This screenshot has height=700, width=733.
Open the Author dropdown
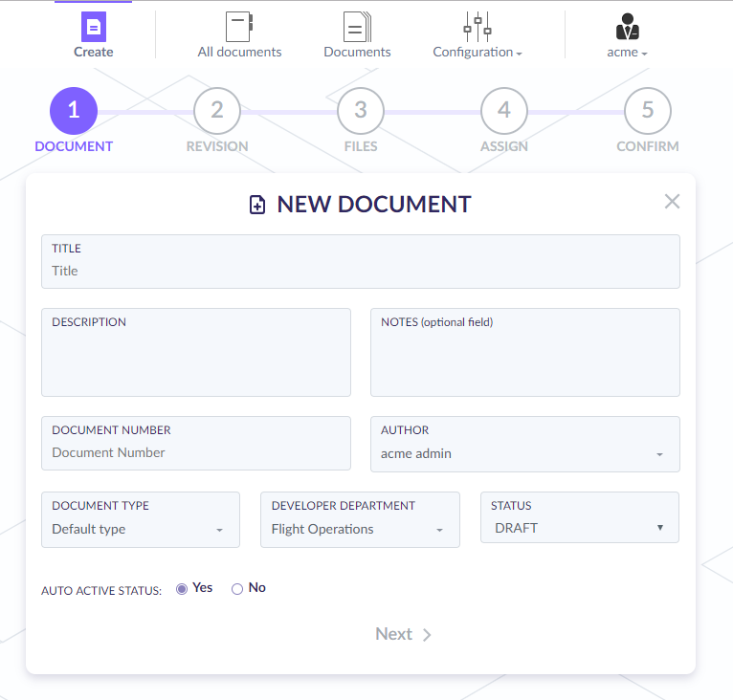pyautogui.click(x=524, y=453)
